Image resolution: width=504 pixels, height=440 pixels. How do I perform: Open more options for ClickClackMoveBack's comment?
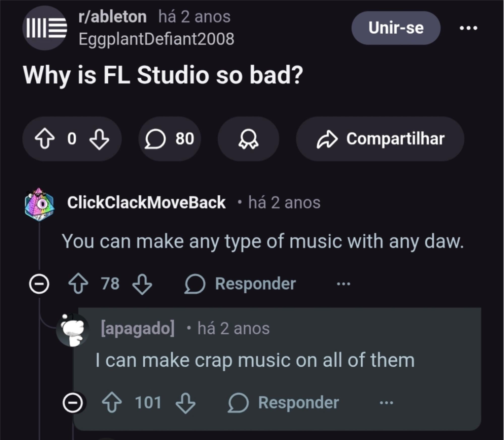tap(343, 284)
